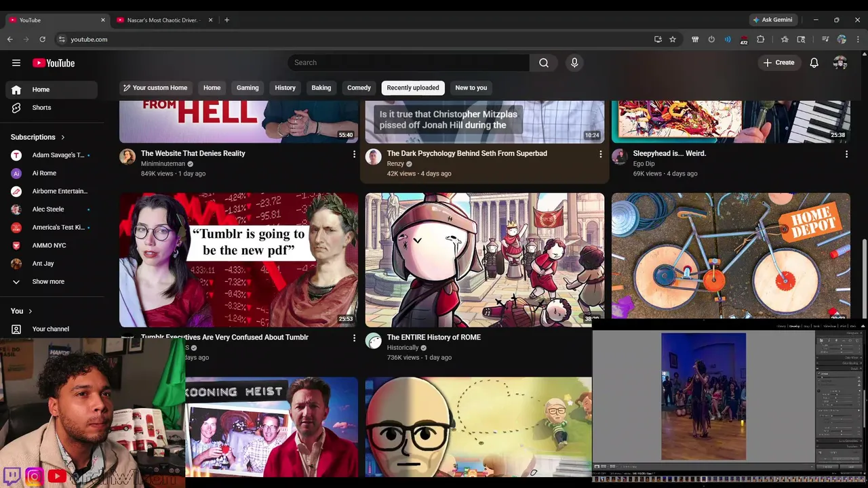Image resolution: width=868 pixels, height=488 pixels.
Task: Open Airborne Entertainment subscription
Action: tap(52, 191)
